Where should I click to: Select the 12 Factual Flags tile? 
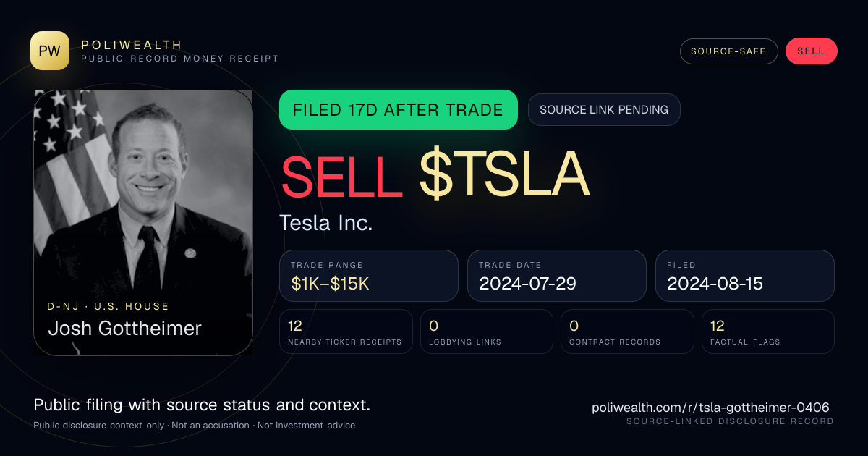(x=768, y=332)
